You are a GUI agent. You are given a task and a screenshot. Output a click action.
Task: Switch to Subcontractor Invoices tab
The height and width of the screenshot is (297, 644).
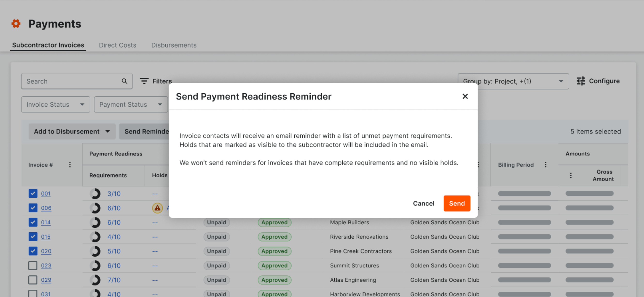tap(48, 45)
